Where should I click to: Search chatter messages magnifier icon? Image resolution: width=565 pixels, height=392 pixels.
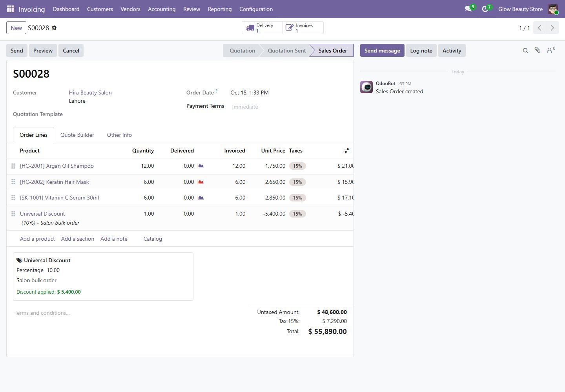525,51
